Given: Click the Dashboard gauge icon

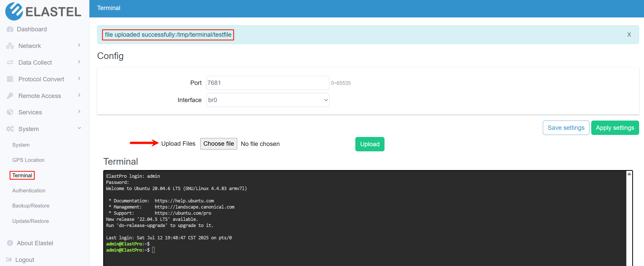Looking at the screenshot, I should (10, 29).
